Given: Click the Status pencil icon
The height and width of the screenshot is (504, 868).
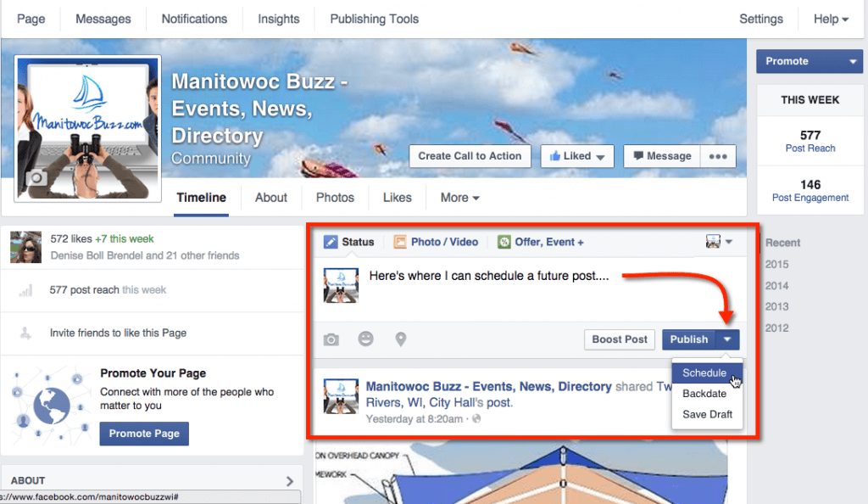Looking at the screenshot, I should pyautogui.click(x=331, y=242).
